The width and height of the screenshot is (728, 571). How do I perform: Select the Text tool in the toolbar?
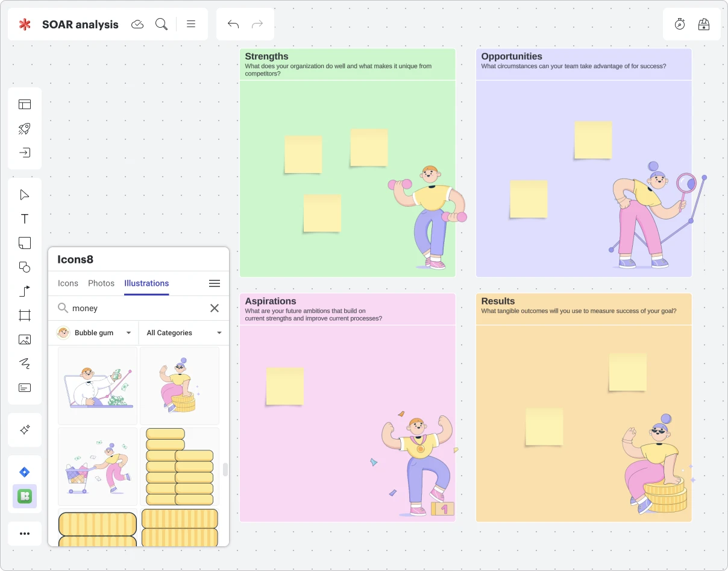tap(25, 219)
